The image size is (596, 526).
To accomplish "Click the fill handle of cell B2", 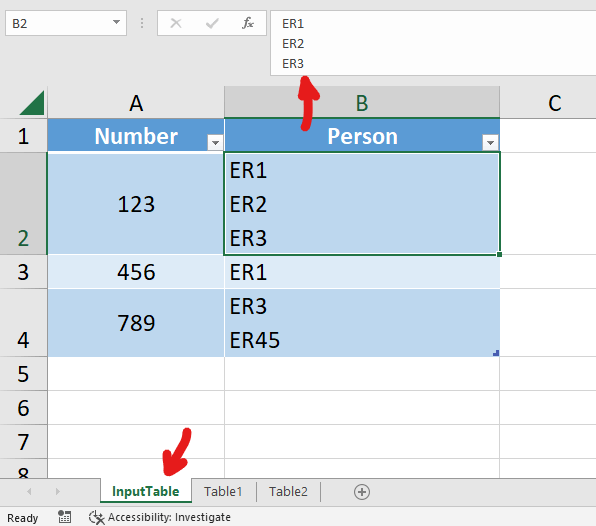I will tap(499, 254).
